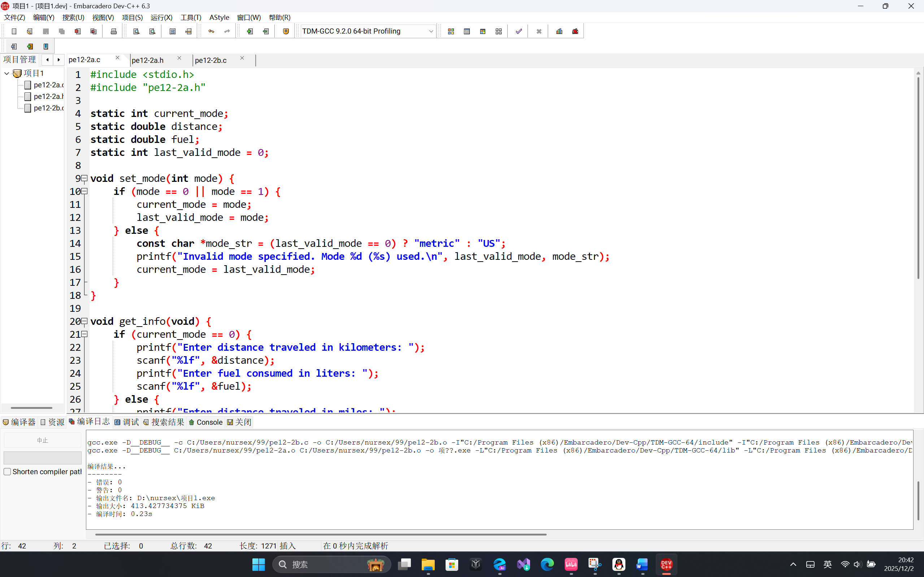Click the 关闭 button in bottom panel

coord(239,422)
